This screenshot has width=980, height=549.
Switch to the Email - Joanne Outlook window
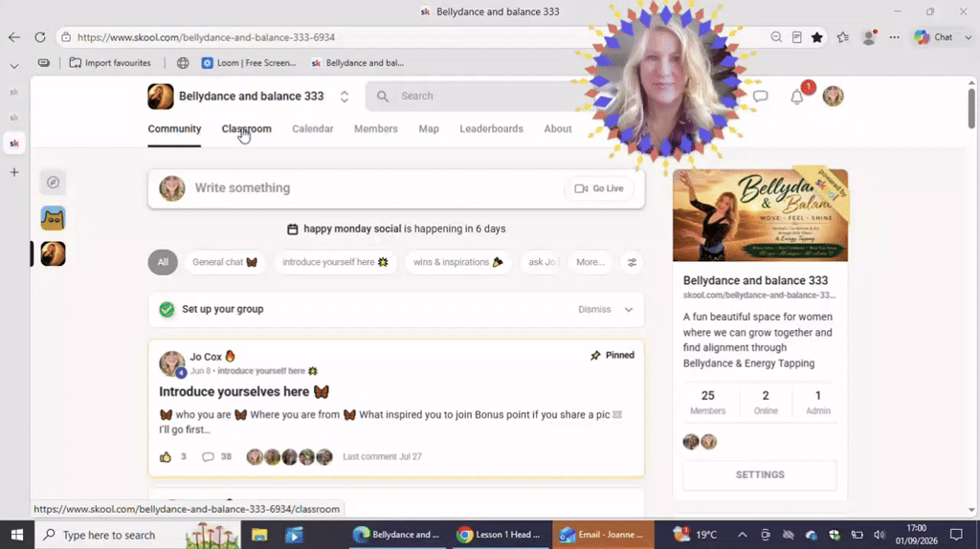pos(603,536)
